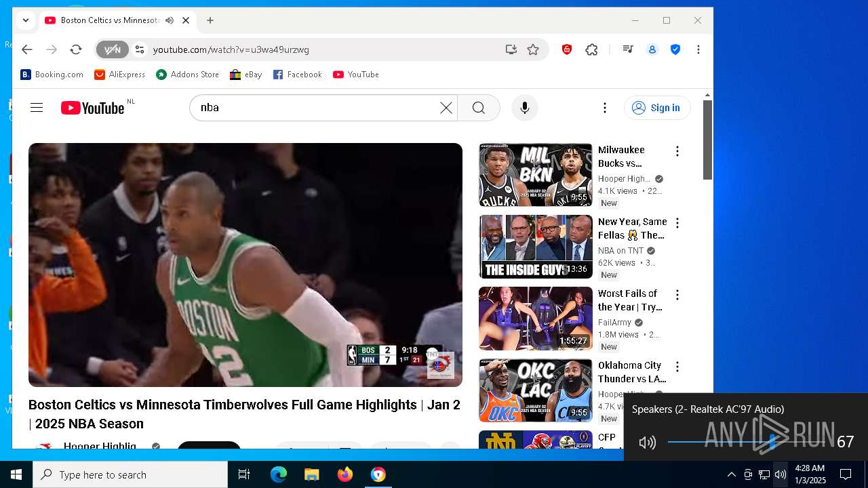Open the browser three-dot menu
Image resolution: width=868 pixels, height=488 pixels.
click(698, 49)
